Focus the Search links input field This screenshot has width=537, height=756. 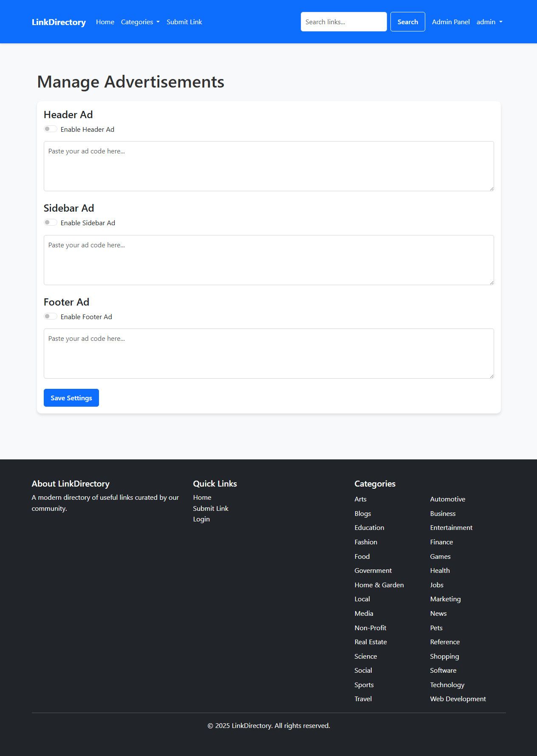point(344,22)
